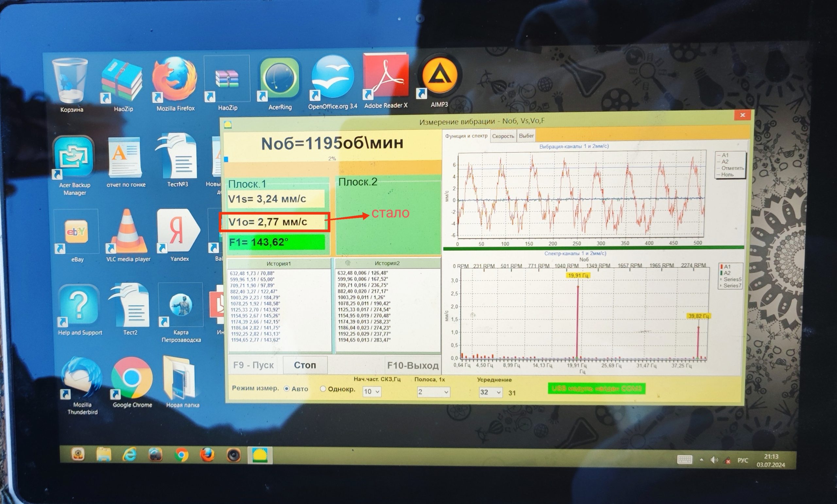Screen dimensions: 837x504
Task: Click the volume speaker icon in the system tray
Action: click(x=714, y=460)
